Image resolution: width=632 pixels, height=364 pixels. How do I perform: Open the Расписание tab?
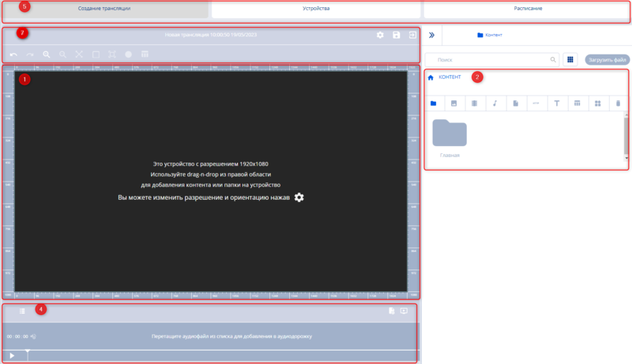[x=525, y=8]
